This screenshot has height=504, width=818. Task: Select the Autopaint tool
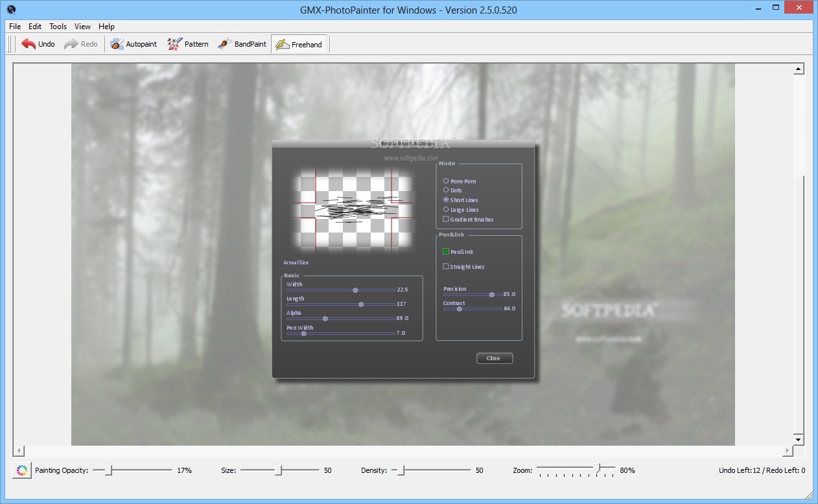tap(134, 44)
